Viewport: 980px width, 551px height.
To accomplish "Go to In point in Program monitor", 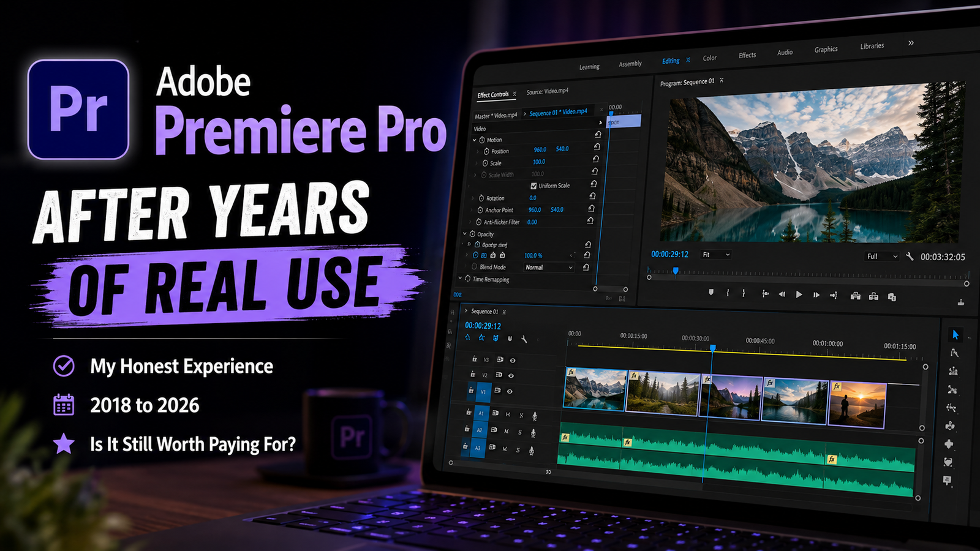I will tap(765, 294).
